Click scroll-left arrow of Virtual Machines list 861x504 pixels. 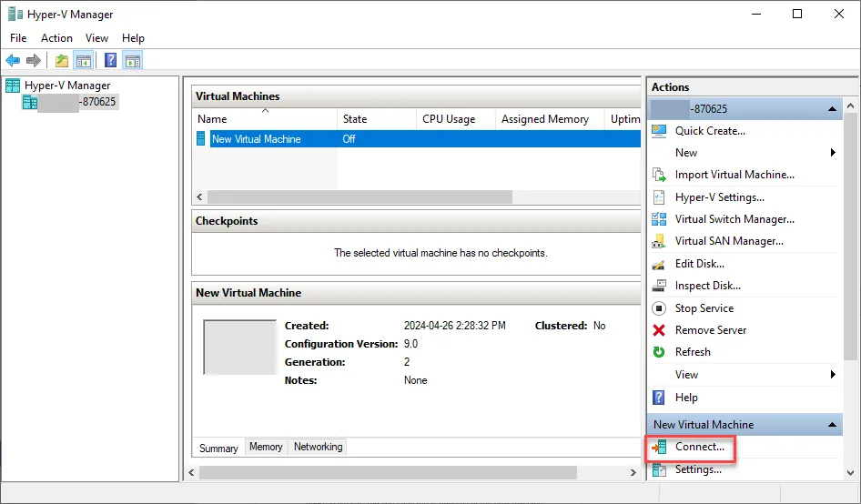[200, 197]
